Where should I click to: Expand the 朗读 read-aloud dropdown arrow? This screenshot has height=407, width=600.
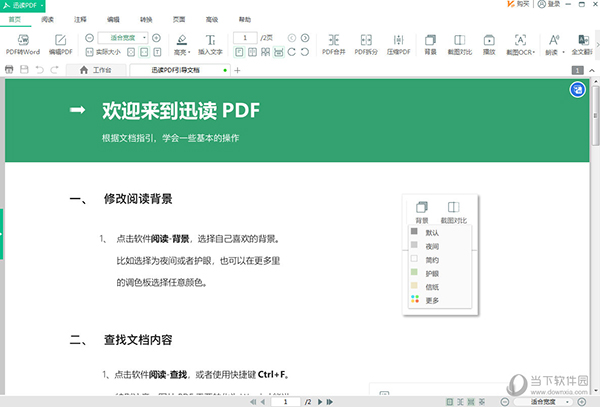tap(563, 52)
